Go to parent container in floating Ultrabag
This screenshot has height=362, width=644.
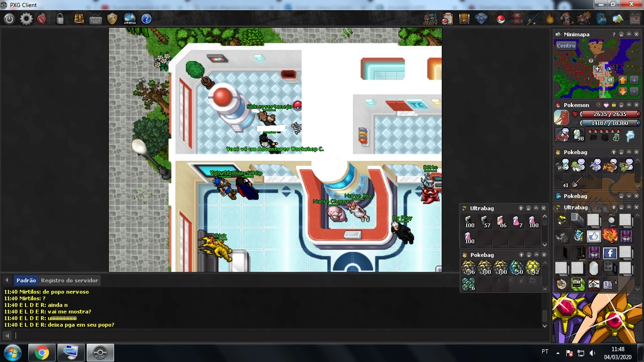point(521,208)
